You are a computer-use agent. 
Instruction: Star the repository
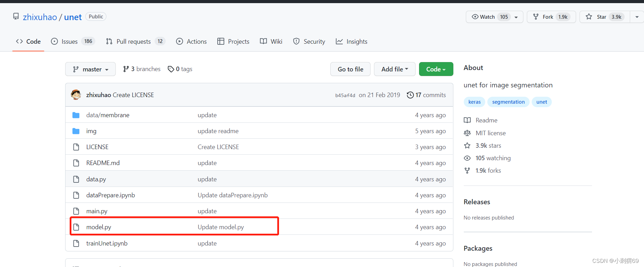[x=605, y=17]
